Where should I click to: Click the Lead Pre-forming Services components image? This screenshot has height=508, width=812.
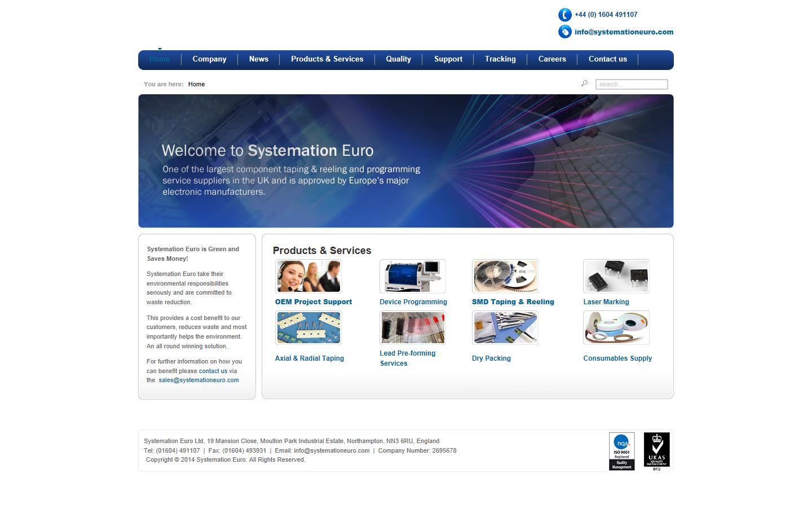412,327
